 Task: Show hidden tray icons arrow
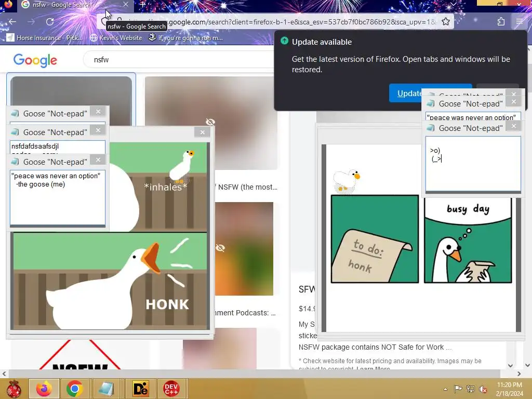[x=445, y=389]
